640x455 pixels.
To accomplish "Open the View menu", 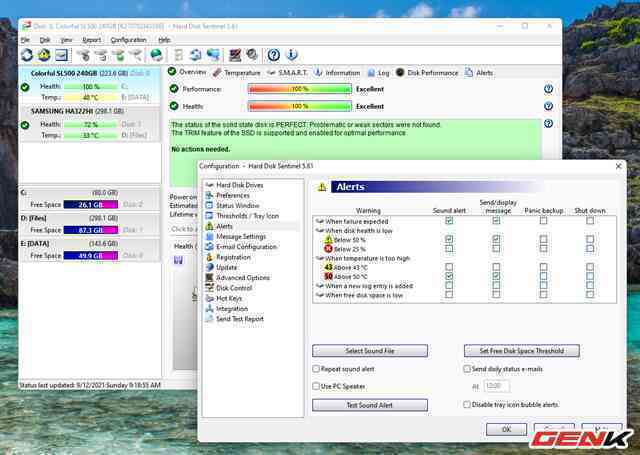I will coord(66,40).
